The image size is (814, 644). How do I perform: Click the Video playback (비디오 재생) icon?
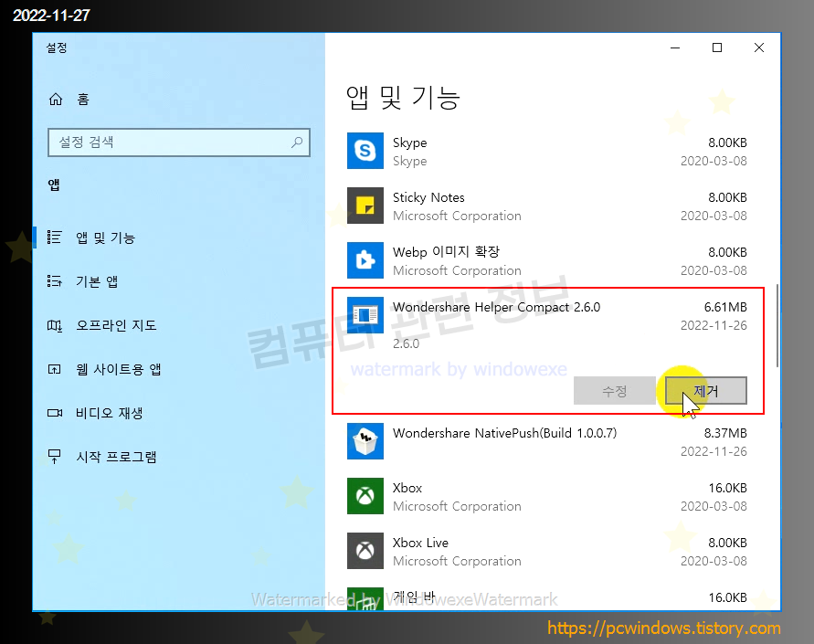[x=55, y=413]
